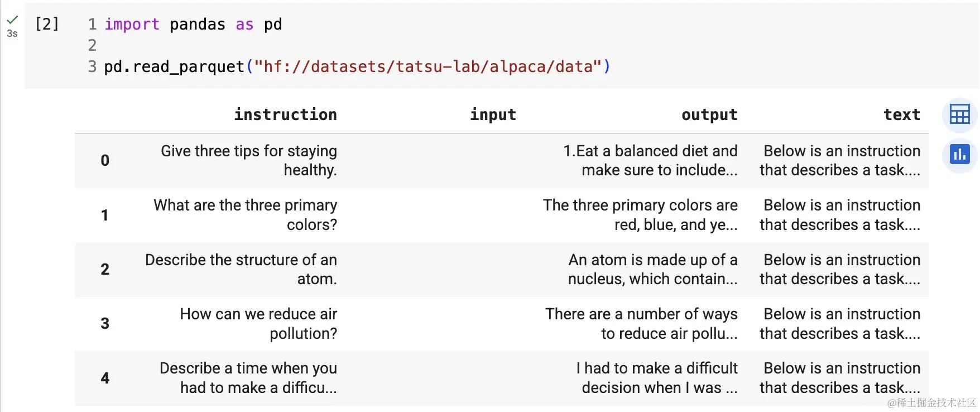Click the 'input' column header
The height and width of the screenshot is (412, 980).
(493, 114)
